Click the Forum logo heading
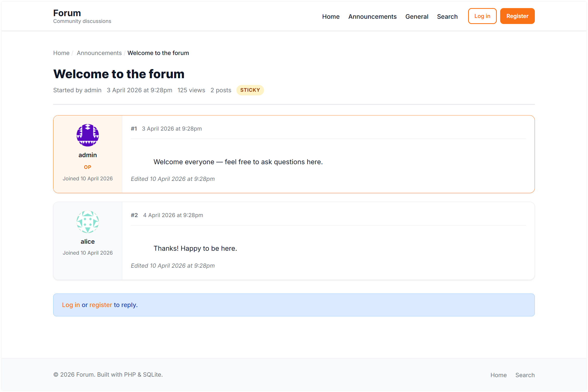The image size is (588, 392). (x=67, y=13)
